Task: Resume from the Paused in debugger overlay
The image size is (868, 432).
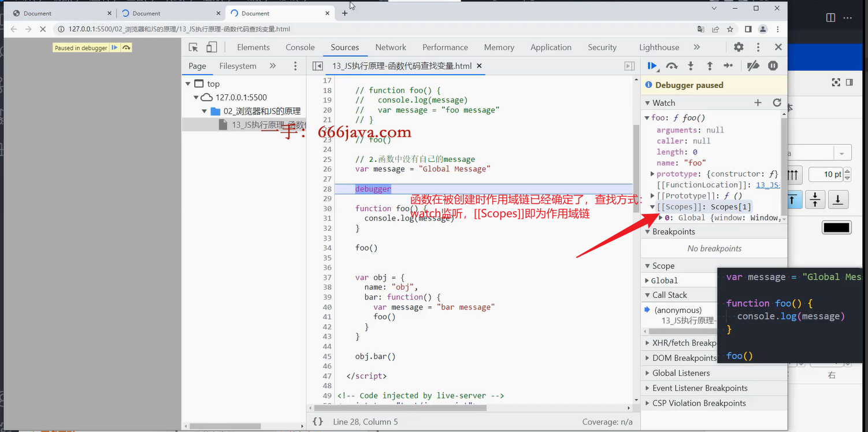Action: 114,48
